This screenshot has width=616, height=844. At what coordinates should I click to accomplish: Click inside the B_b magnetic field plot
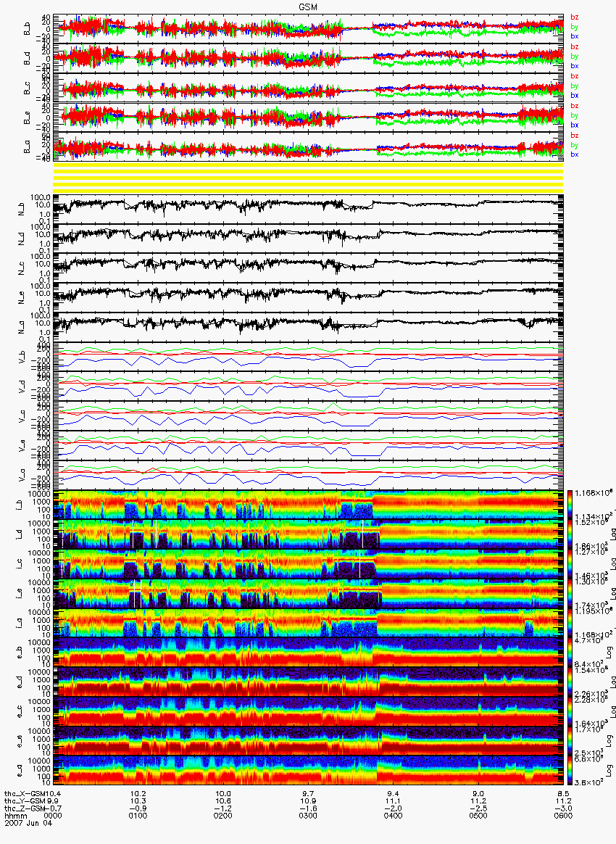[x=308, y=29]
